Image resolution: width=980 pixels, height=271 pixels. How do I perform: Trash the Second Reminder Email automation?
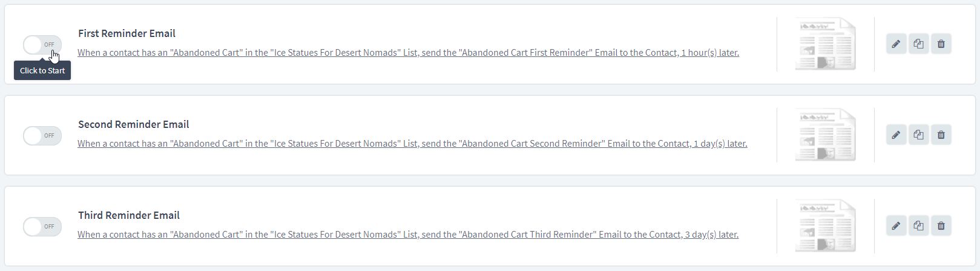click(941, 135)
